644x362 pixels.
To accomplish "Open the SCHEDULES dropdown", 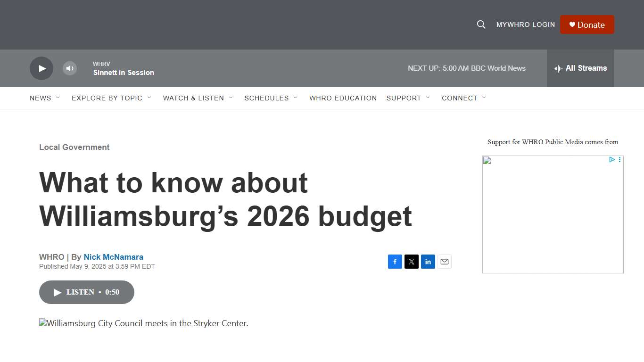I will click(267, 98).
